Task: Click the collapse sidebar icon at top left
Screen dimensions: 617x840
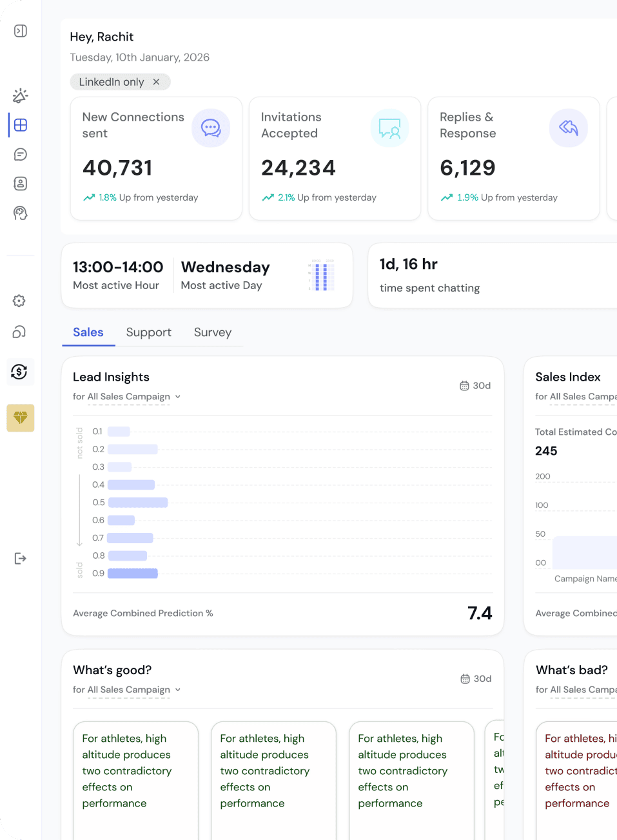Action: coord(20,30)
